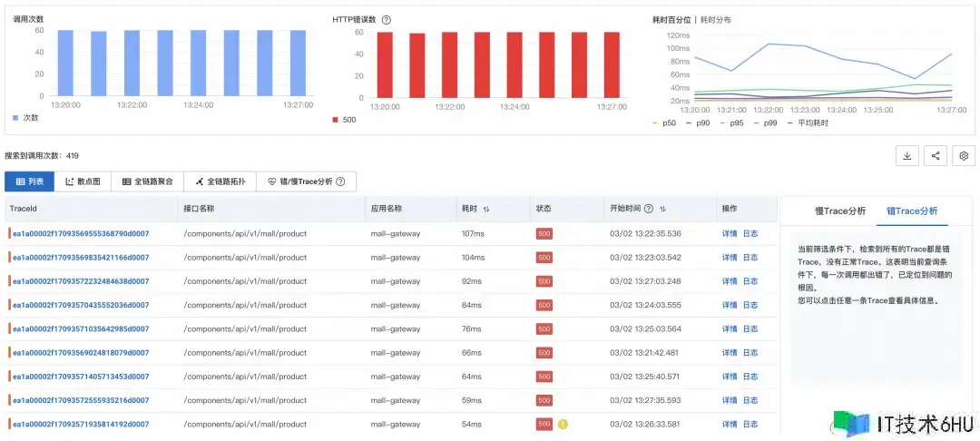This screenshot has height=441, width=980.
Task: Click the yellow warning icon in last row
Action: 563,424
